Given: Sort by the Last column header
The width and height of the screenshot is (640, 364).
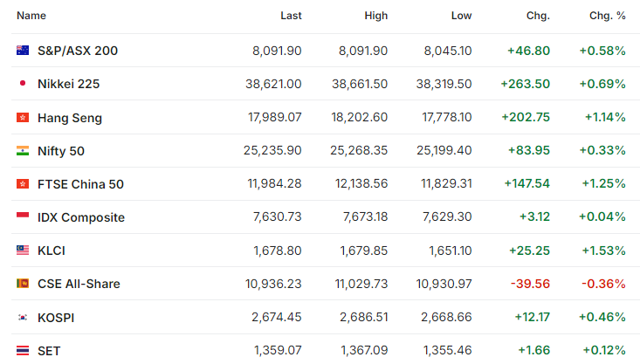Looking at the screenshot, I should click(x=291, y=16).
